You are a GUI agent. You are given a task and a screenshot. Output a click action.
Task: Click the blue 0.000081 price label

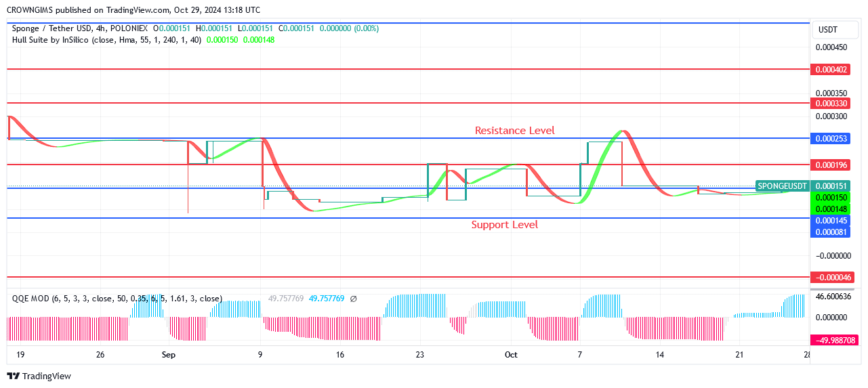coord(830,232)
